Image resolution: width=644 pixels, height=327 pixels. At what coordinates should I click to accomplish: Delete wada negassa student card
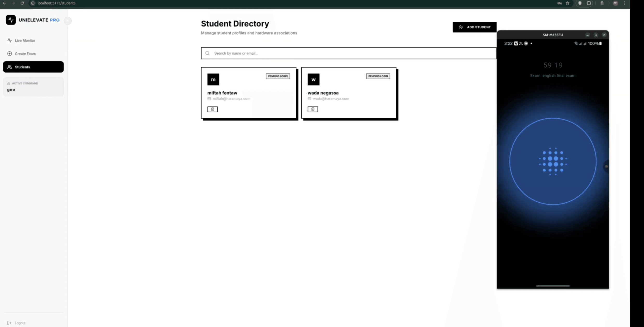pyautogui.click(x=313, y=109)
